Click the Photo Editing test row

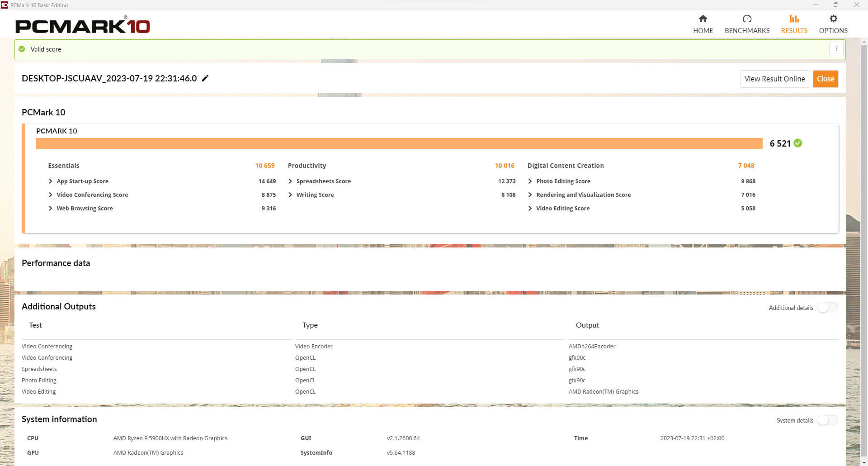[x=39, y=380]
